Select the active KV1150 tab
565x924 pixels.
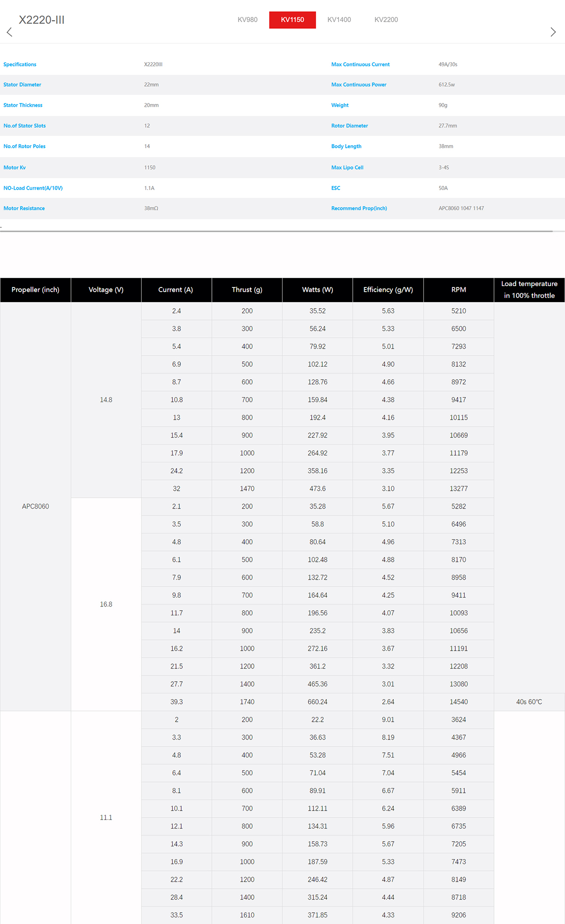[x=292, y=20]
